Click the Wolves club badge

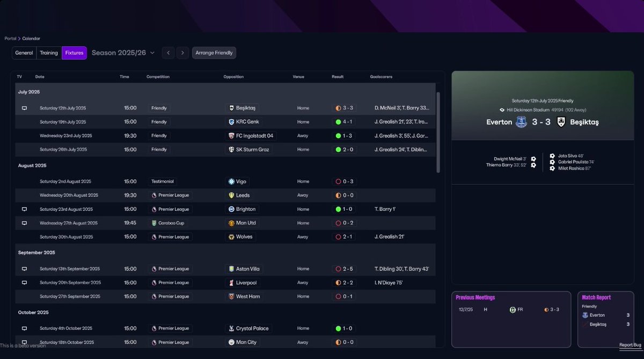231,237
